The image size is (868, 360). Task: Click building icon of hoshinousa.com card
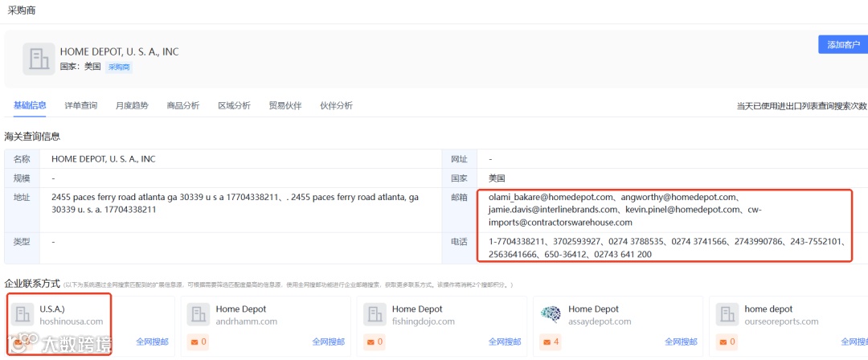23,314
